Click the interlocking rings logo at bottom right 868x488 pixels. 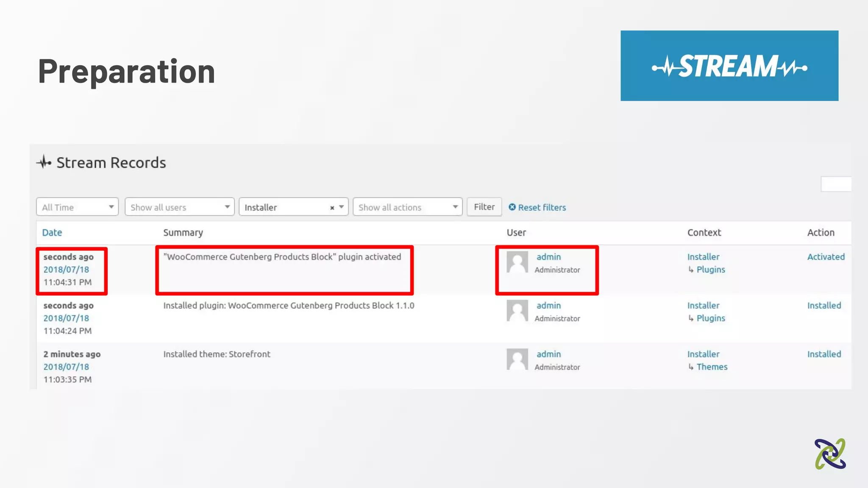click(x=830, y=454)
